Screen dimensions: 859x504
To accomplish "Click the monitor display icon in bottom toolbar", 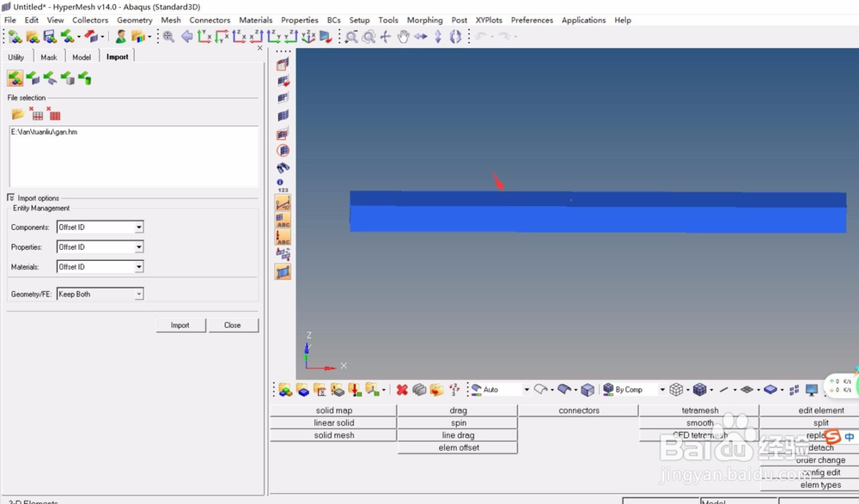I will click(812, 390).
